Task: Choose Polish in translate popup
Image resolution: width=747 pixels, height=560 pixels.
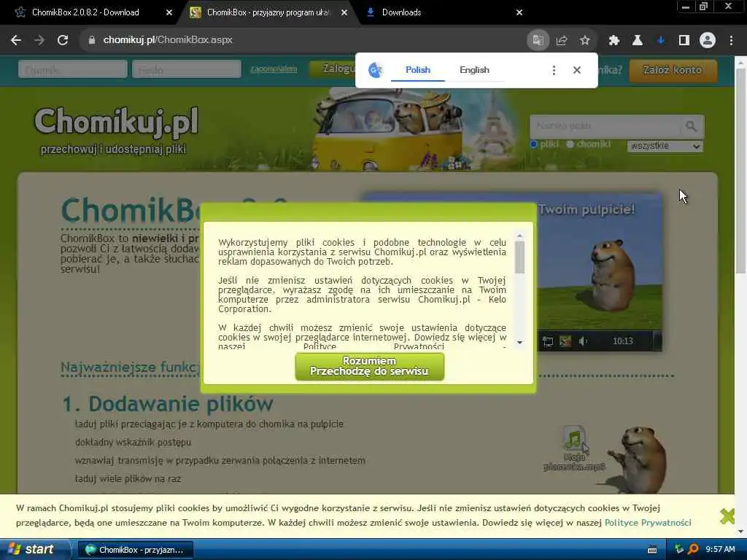Action: (x=418, y=70)
